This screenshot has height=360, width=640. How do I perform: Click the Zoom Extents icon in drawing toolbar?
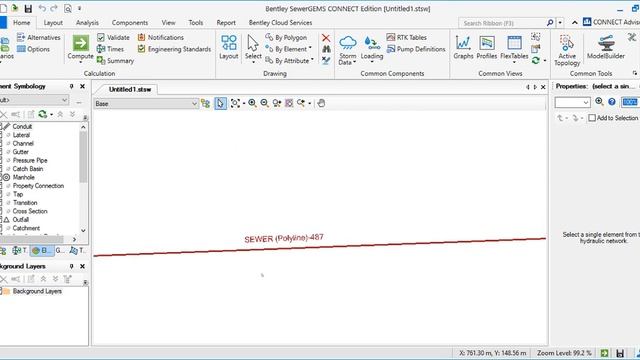click(235, 103)
